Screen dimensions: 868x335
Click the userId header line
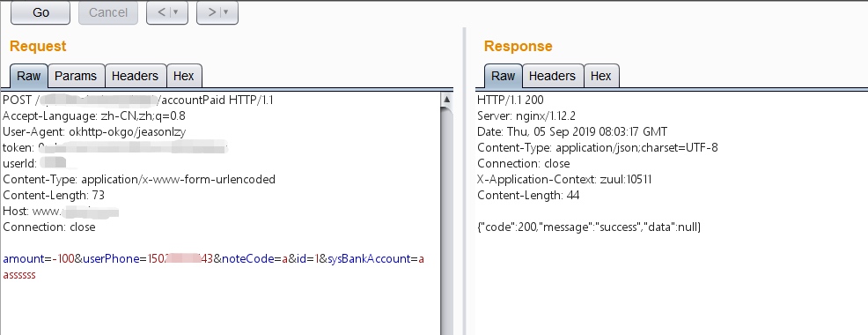click(x=35, y=163)
